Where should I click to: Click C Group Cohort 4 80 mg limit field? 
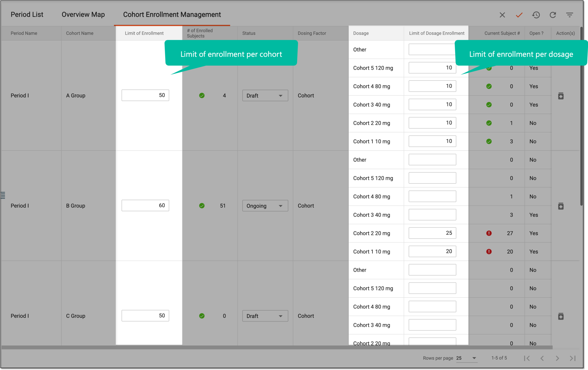(x=432, y=306)
